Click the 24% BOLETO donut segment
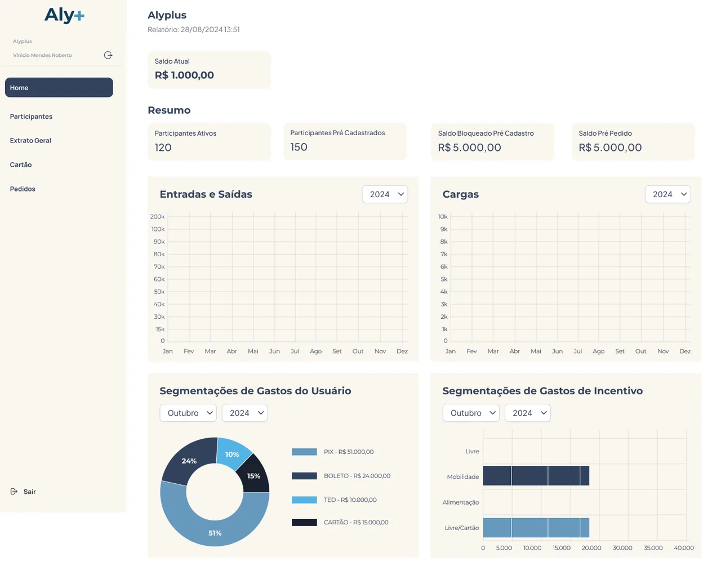Screen dimensions: 721x588 [189, 461]
